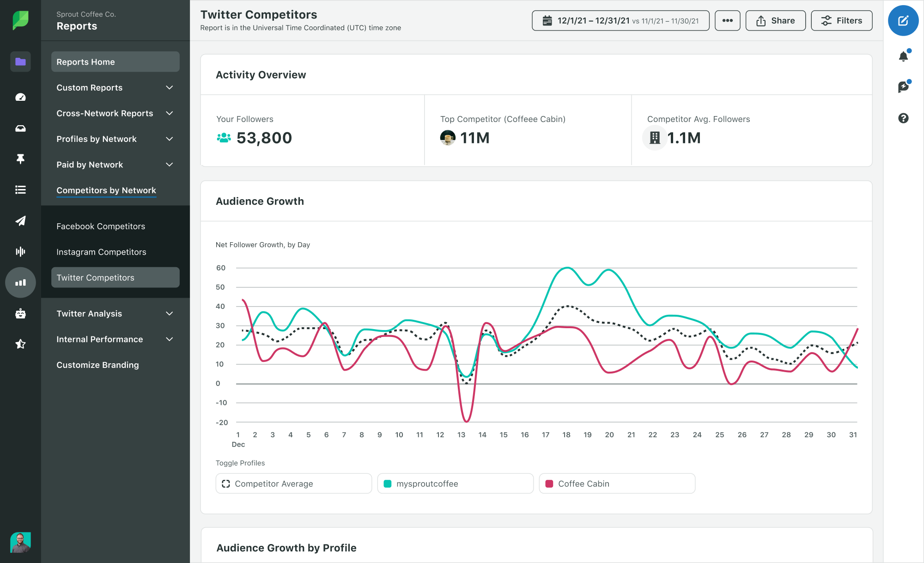Viewport: 924px width, 563px height.
Task: Click the Share button for this report
Action: [x=775, y=20]
